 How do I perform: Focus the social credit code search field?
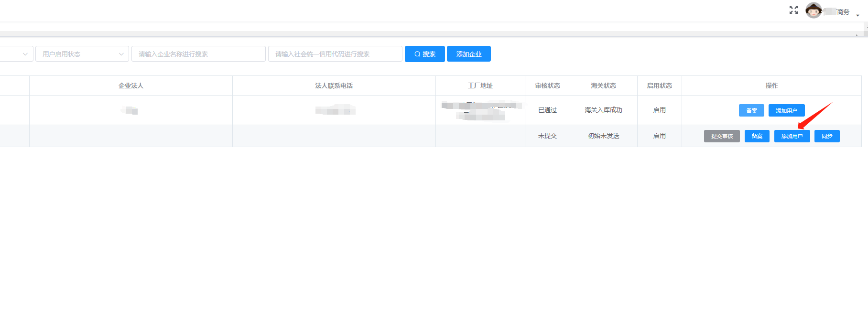pyautogui.click(x=335, y=54)
